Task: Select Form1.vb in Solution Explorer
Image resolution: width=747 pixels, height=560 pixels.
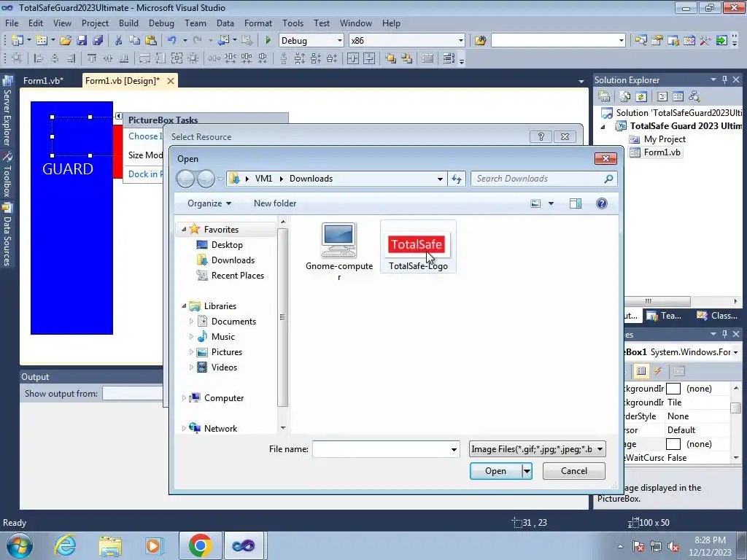Action: 662,152
